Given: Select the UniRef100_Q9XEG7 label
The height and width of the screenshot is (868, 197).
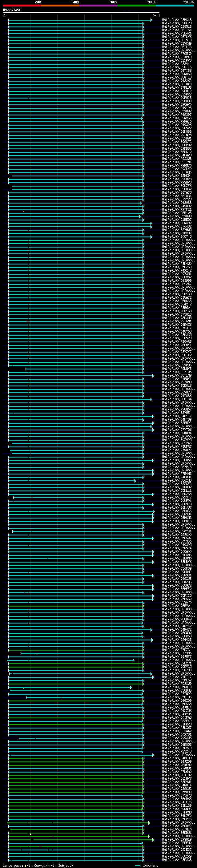Looking at the screenshot, I should (x=177, y=850).
